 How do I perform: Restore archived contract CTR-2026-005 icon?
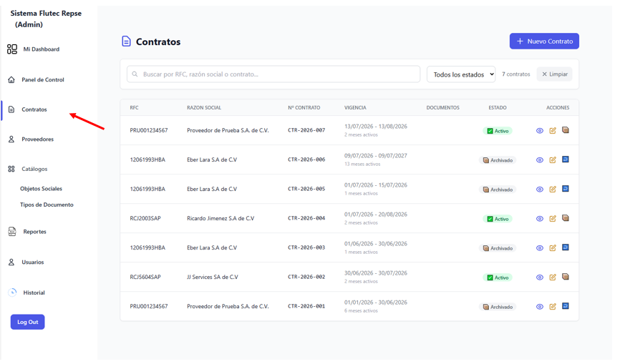point(565,189)
